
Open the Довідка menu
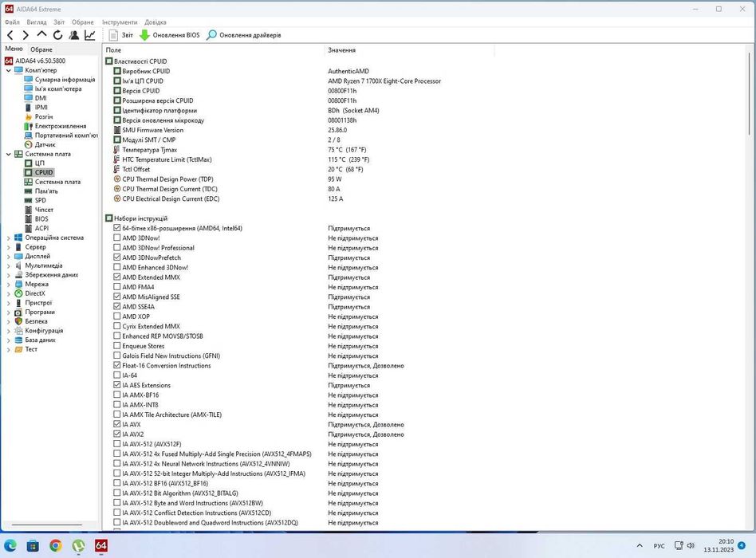[156, 22]
